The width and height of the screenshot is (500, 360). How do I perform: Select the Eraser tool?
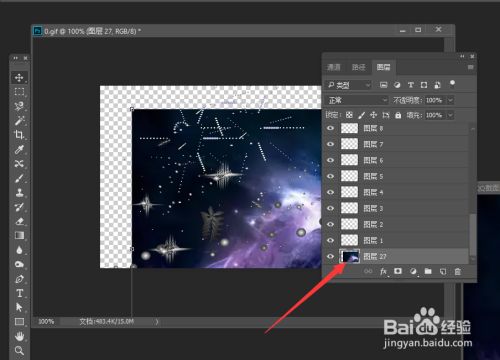[19, 221]
